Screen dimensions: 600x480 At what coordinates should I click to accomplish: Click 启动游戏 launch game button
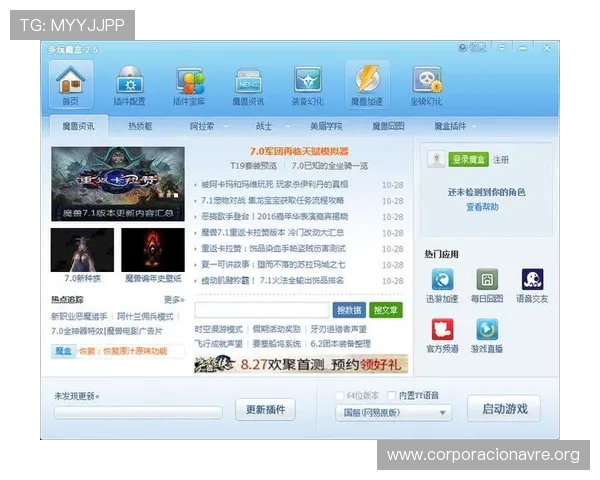[x=504, y=408]
